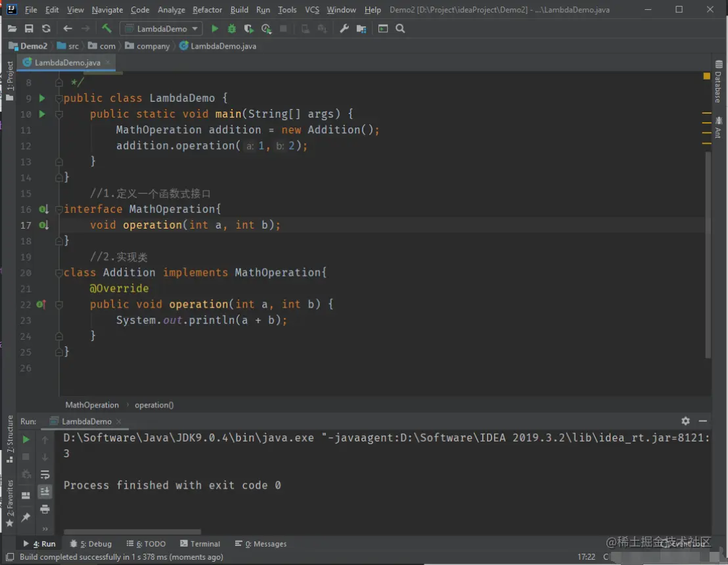Toggle tool window quick access icon in status bar

[x=10, y=556]
